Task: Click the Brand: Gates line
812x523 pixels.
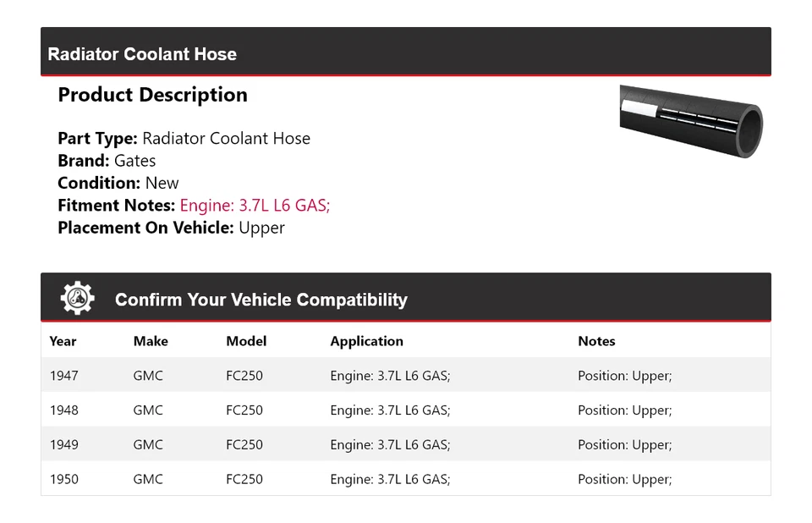Action: [x=107, y=161]
